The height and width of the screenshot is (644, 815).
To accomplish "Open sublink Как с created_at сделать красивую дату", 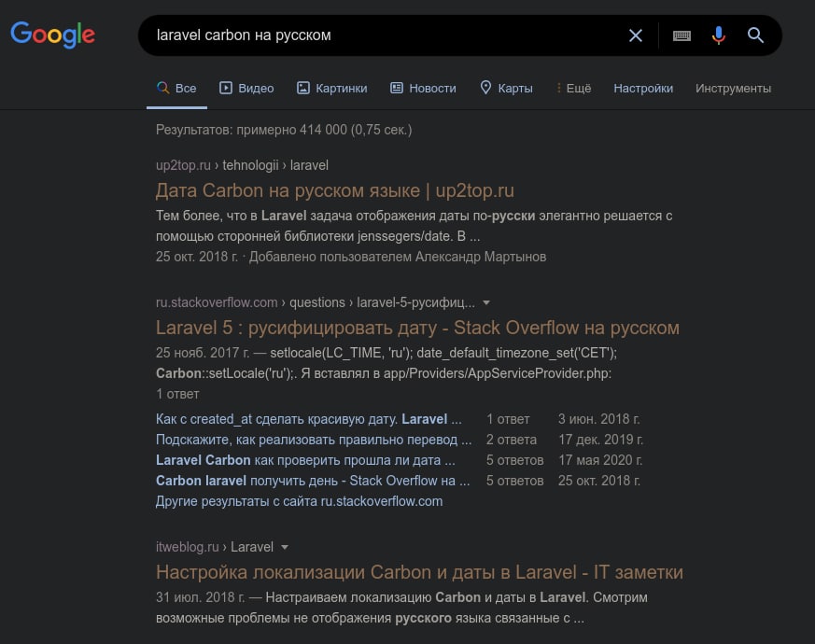I will point(309,419).
